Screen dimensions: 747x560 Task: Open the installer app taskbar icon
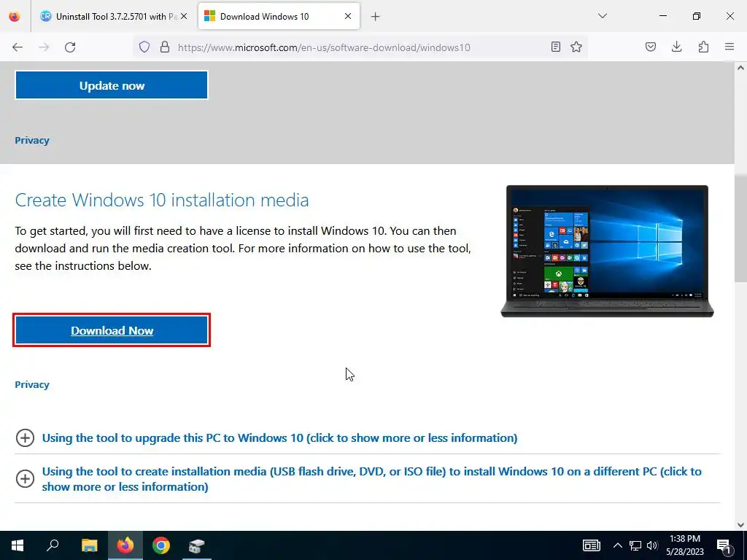coord(196,545)
